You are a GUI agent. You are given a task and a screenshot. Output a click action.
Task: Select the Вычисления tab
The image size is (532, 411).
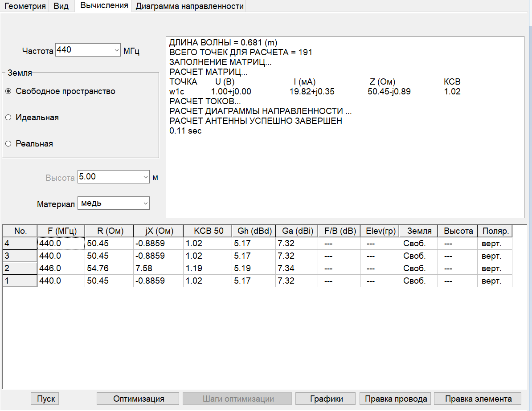104,6
